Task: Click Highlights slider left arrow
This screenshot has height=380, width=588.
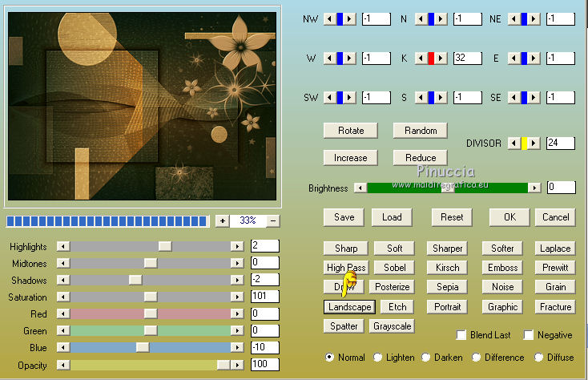Action: point(63,246)
